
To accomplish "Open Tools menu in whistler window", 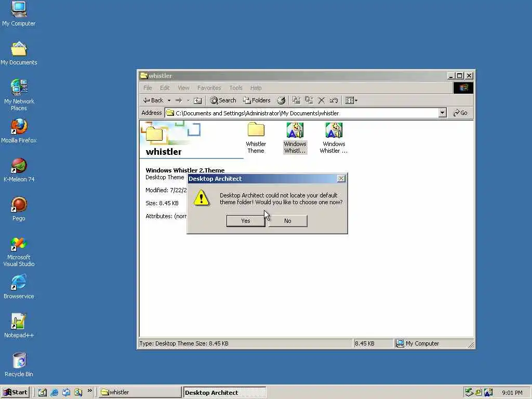I will [x=235, y=88].
